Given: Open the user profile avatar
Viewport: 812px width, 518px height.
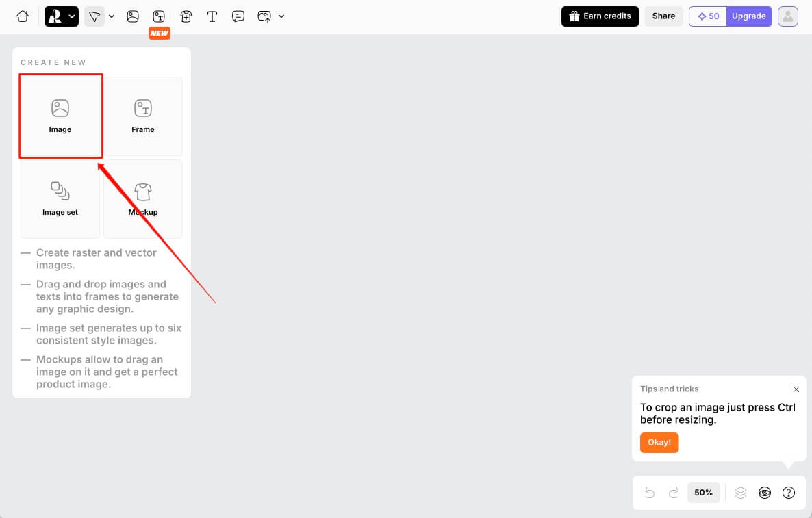Looking at the screenshot, I should click(788, 16).
